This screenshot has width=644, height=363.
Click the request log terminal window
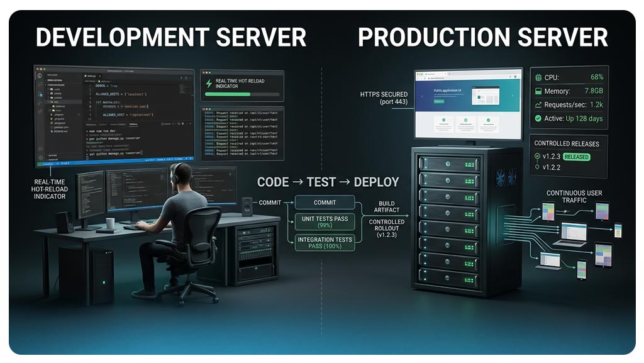click(x=242, y=134)
